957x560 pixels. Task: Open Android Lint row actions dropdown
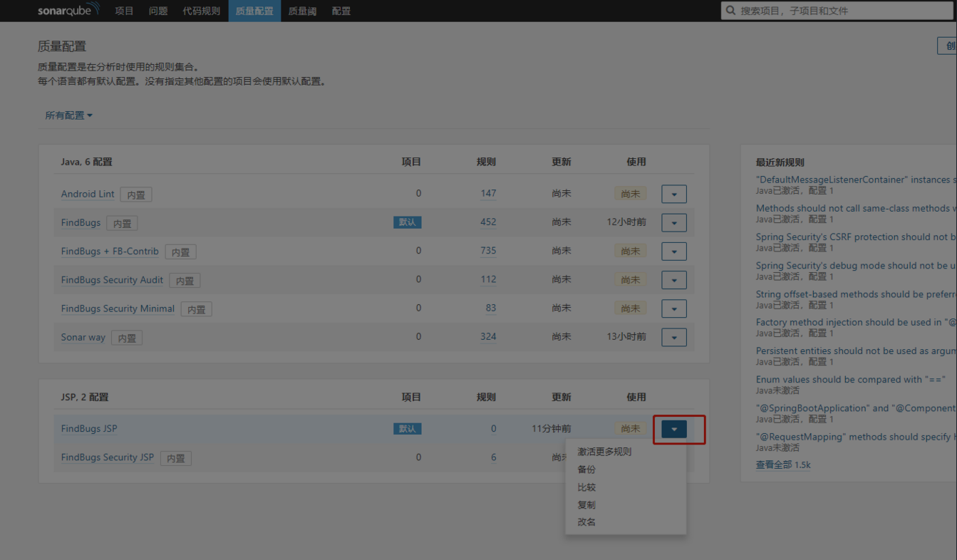pos(674,194)
